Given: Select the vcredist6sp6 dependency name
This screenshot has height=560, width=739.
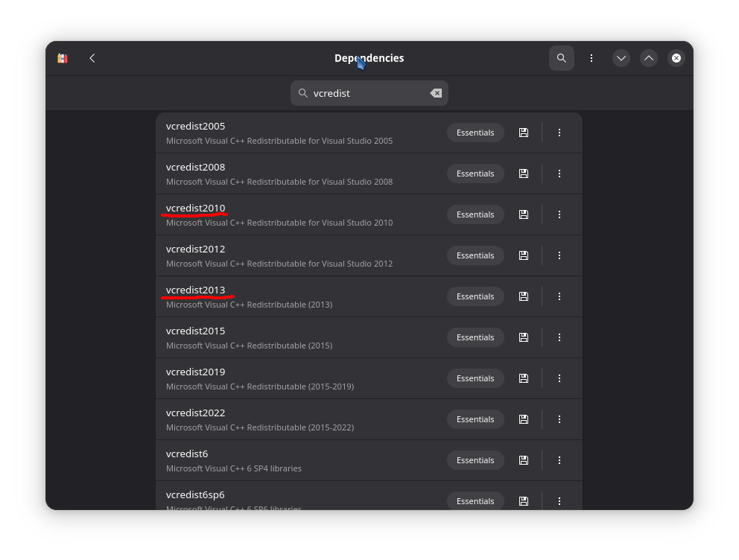Looking at the screenshot, I should click(x=195, y=495).
